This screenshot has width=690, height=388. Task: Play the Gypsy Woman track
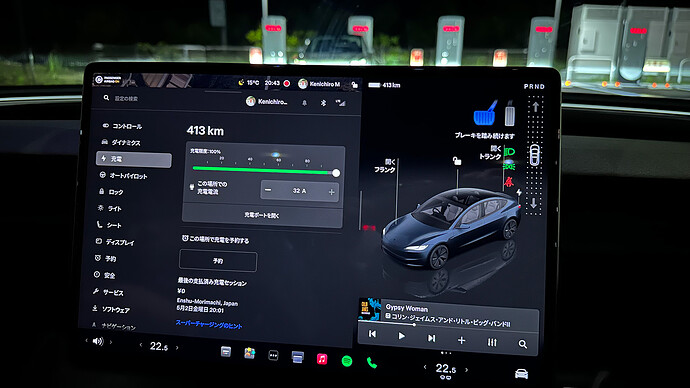(x=401, y=336)
